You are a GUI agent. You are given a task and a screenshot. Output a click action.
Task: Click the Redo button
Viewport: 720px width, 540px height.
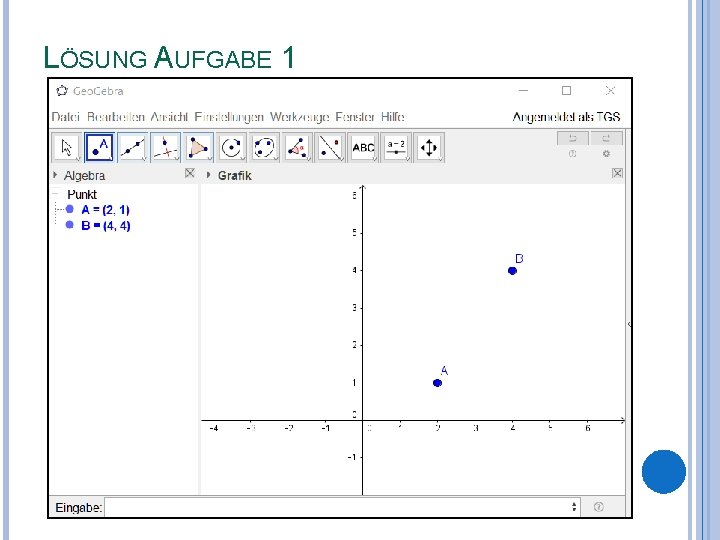pos(606,138)
